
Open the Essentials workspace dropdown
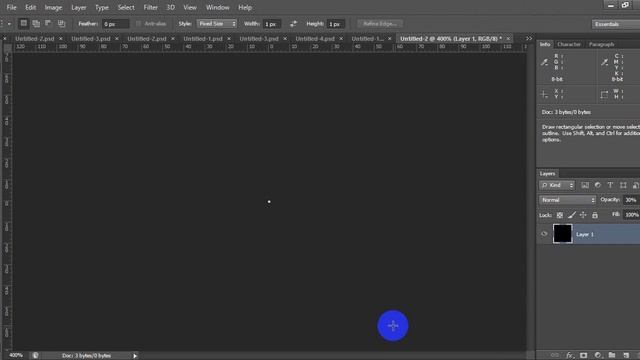click(x=616, y=24)
